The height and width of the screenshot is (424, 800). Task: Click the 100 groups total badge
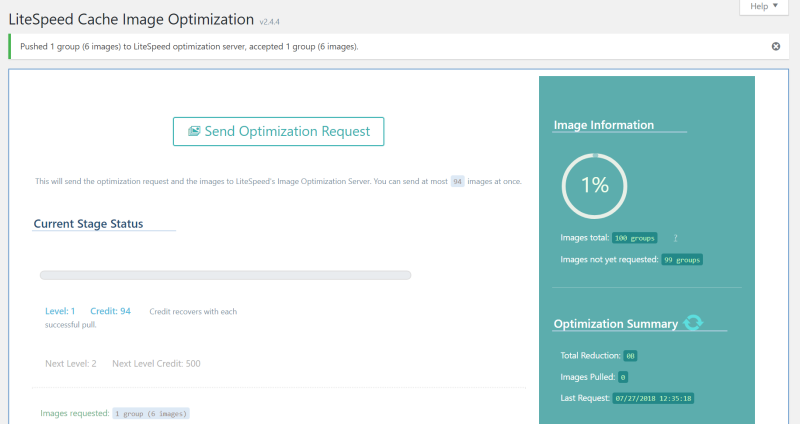(635, 238)
